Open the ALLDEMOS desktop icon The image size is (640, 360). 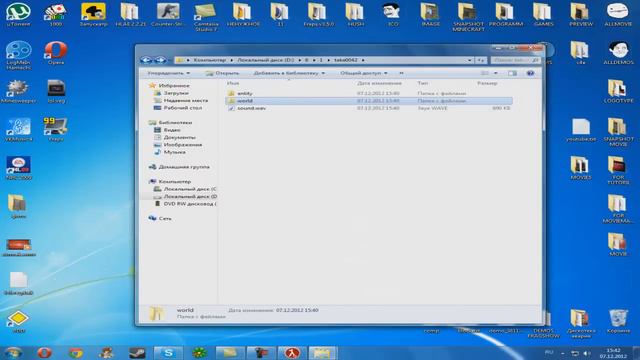618,53
